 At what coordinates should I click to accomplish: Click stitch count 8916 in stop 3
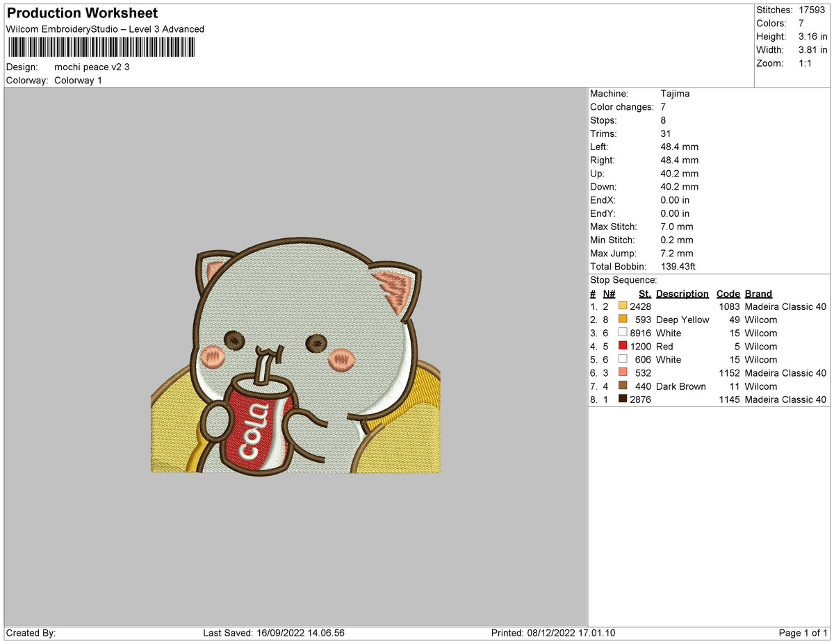pyautogui.click(x=641, y=333)
